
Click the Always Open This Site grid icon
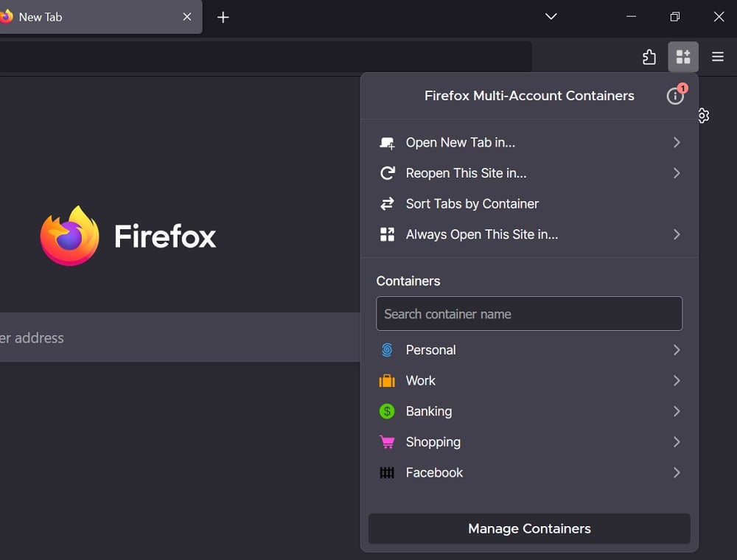tap(387, 234)
